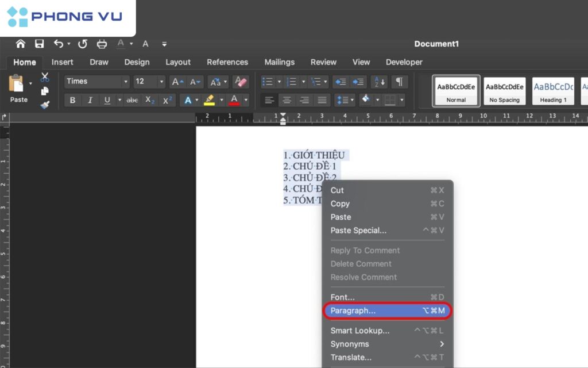Open the Sort icon in Paragraph group
The image size is (588, 368).
click(378, 81)
